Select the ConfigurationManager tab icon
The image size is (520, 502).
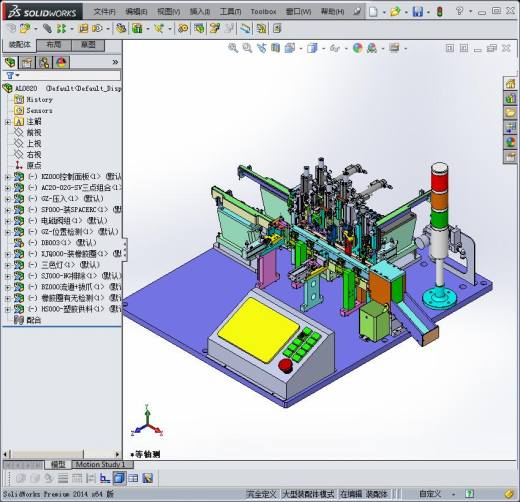[44, 62]
